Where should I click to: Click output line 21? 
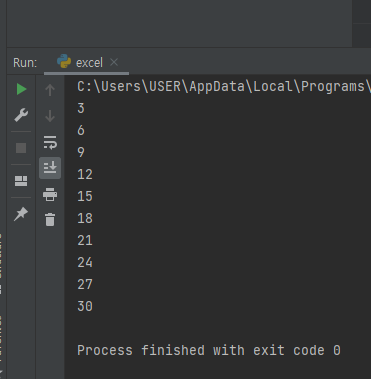(85, 240)
